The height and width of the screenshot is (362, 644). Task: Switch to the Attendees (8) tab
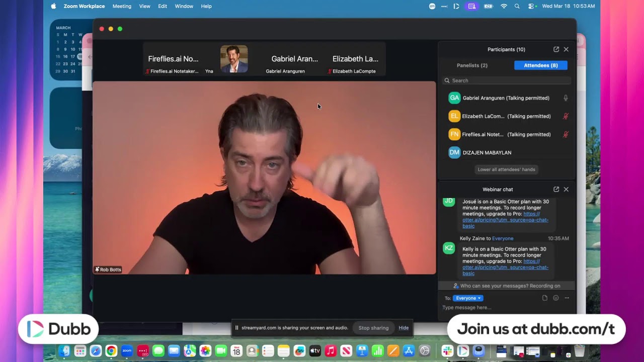[x=541, y=65]
